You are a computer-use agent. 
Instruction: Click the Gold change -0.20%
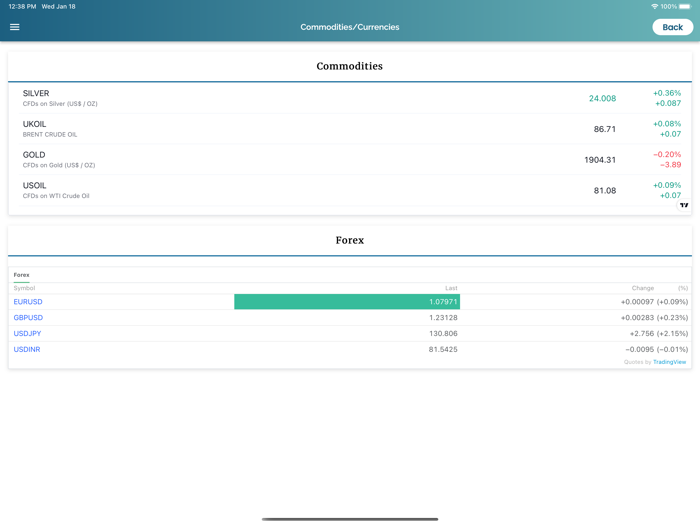(667, 154)
